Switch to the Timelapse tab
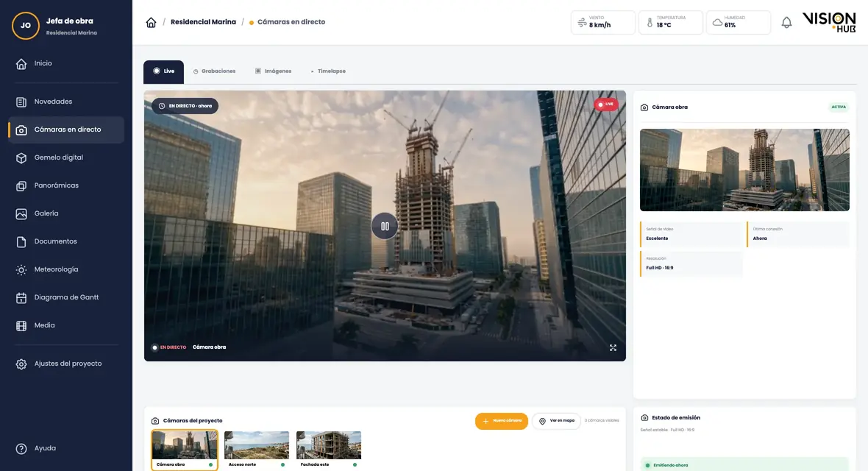Image resolution: width=868 pixels, height=471 pixels. pos(328,71)
